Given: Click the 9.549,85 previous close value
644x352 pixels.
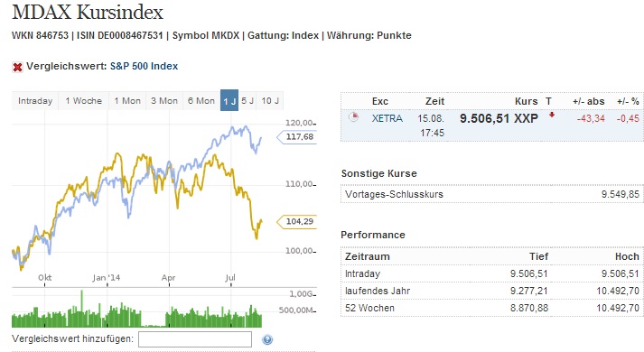Looking at the screenshot, I should click(621, 194).
